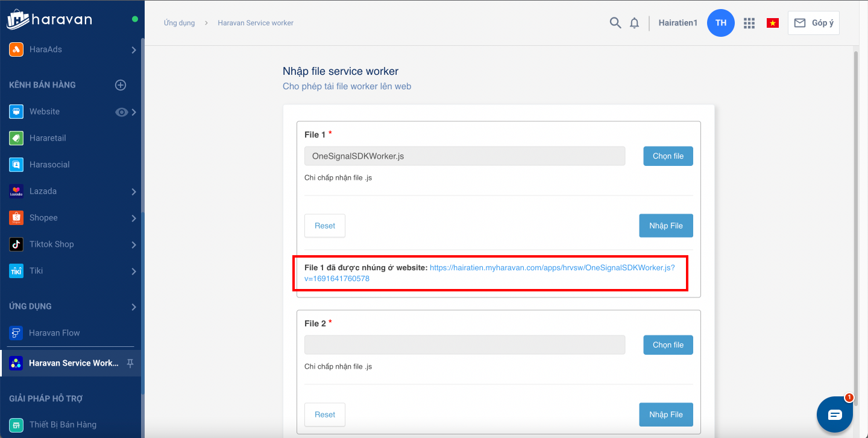Open the notifications bell

pyautogui.click(x=634, y=23)
